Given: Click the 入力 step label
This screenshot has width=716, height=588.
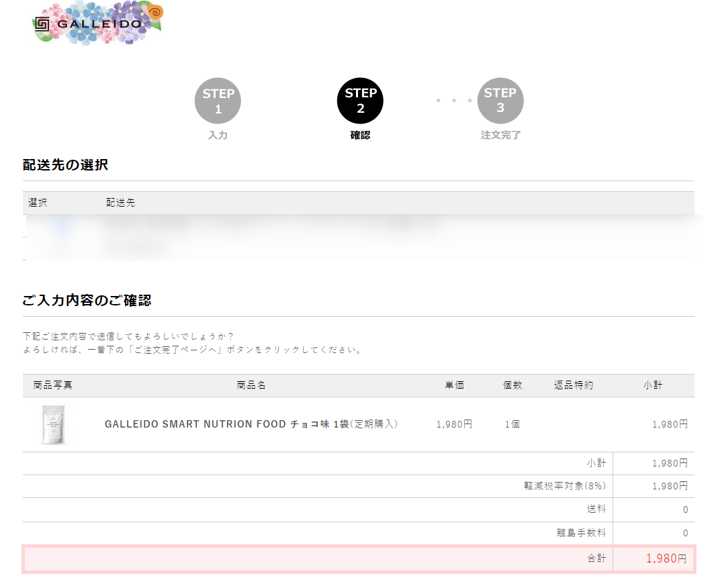Looking at the screenshot, I should pyautogui.click(x=218, y=135).
